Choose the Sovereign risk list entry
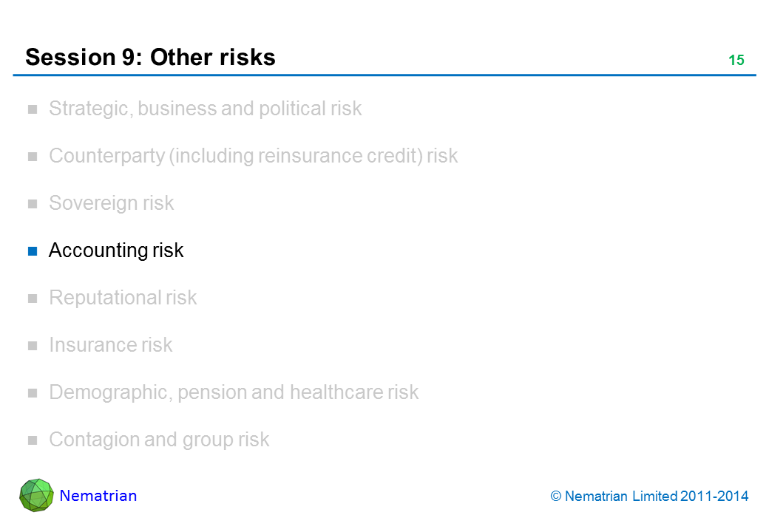Viewport: 769px width, 532px height. pos(111,203)
